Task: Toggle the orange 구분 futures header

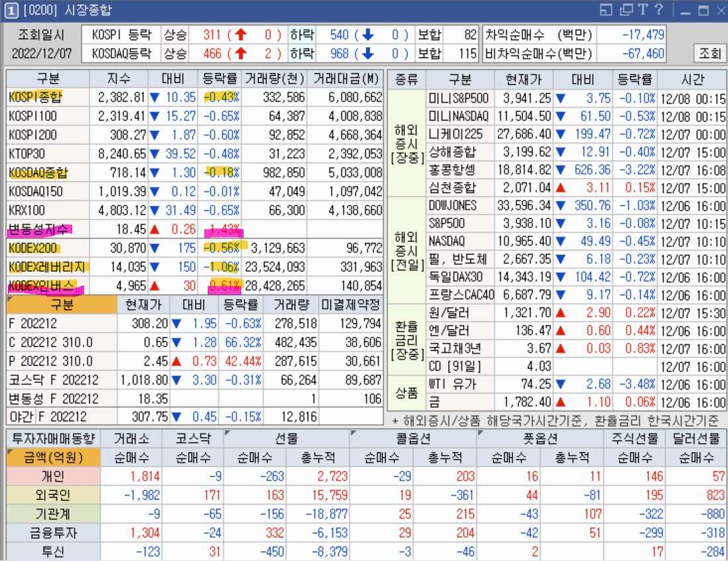Action: 62,305
